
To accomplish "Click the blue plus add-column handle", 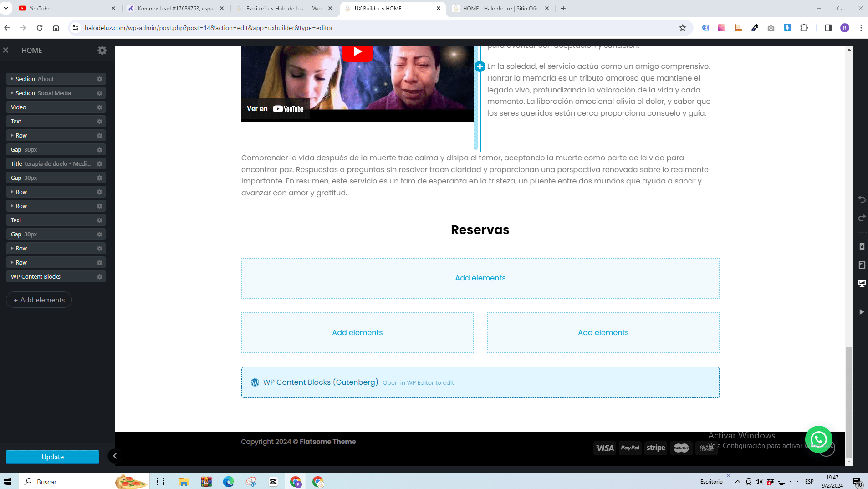I will pos(480,67).
